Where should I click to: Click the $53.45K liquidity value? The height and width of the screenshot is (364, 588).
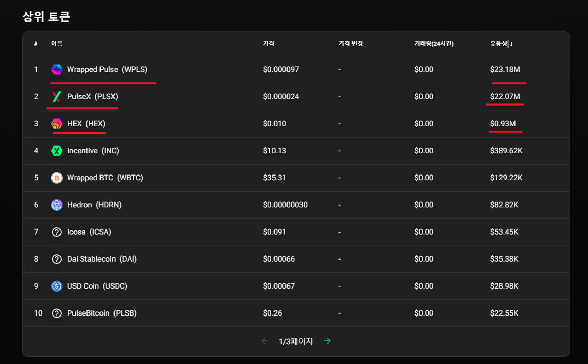coord(504,232)
